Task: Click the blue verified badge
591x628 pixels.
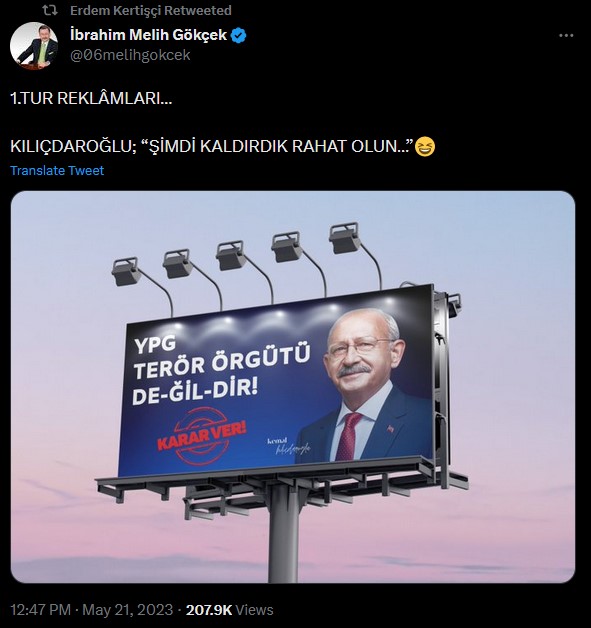Action: 239,36
